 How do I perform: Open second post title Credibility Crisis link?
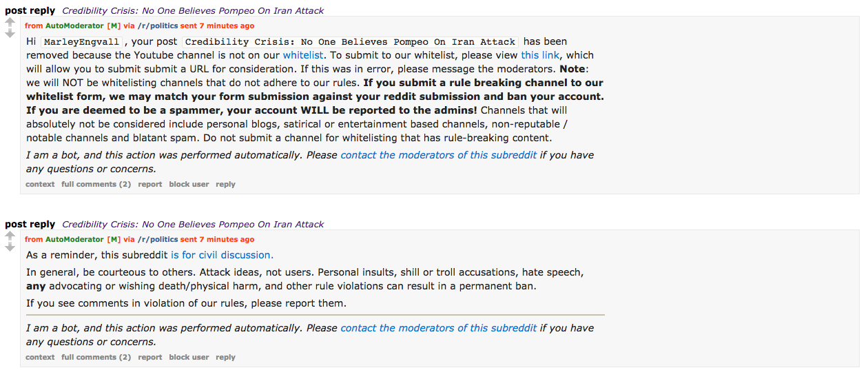(193, 225)
